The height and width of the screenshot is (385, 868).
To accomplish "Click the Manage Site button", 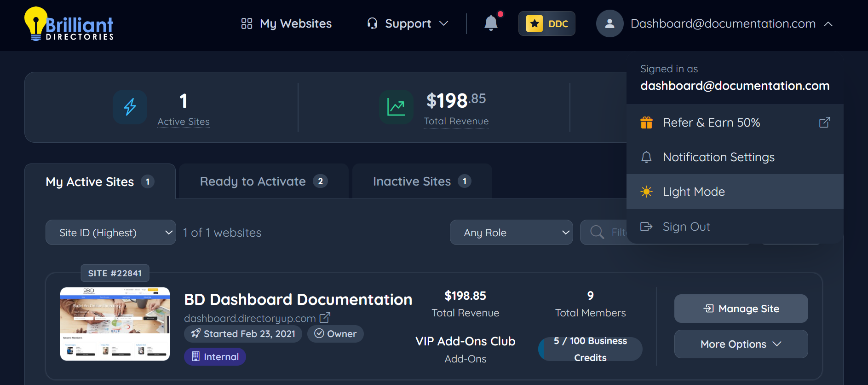I will click(741, 309).
